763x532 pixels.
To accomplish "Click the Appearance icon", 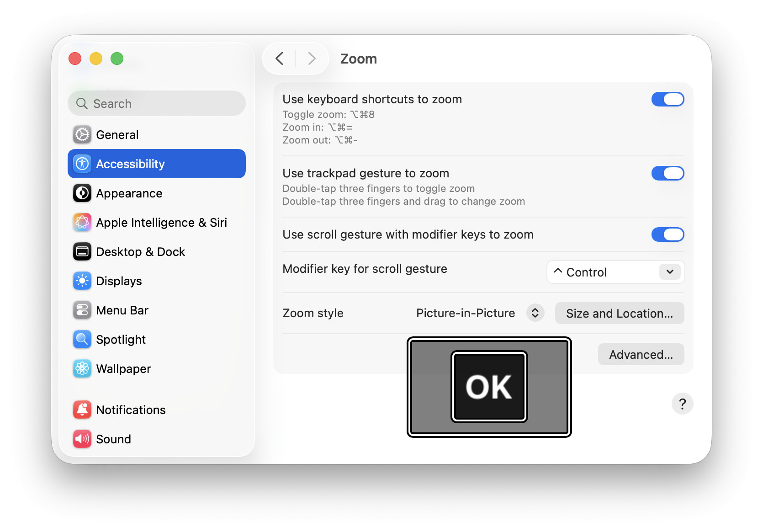I will [82, 193].
